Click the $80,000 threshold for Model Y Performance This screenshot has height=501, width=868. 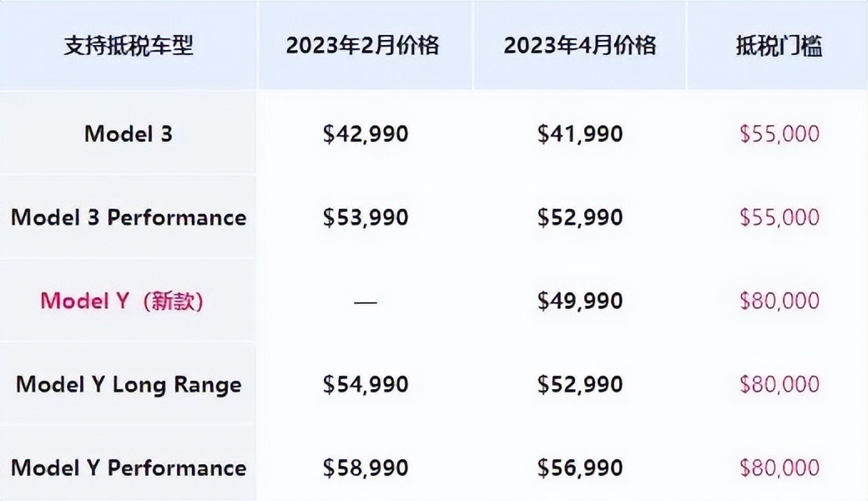coord(780,468)
